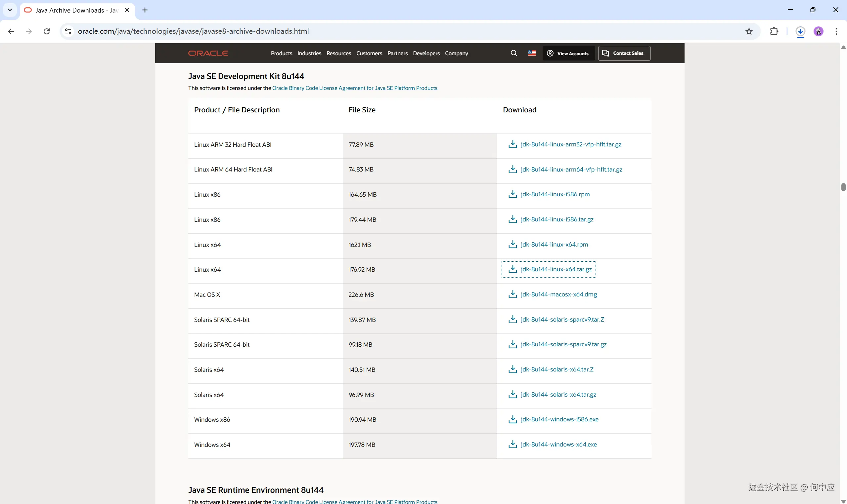Open Chrome downloads icon in toolbar
The width and height of the screenshot is (847, 504).
click(800, 31)
